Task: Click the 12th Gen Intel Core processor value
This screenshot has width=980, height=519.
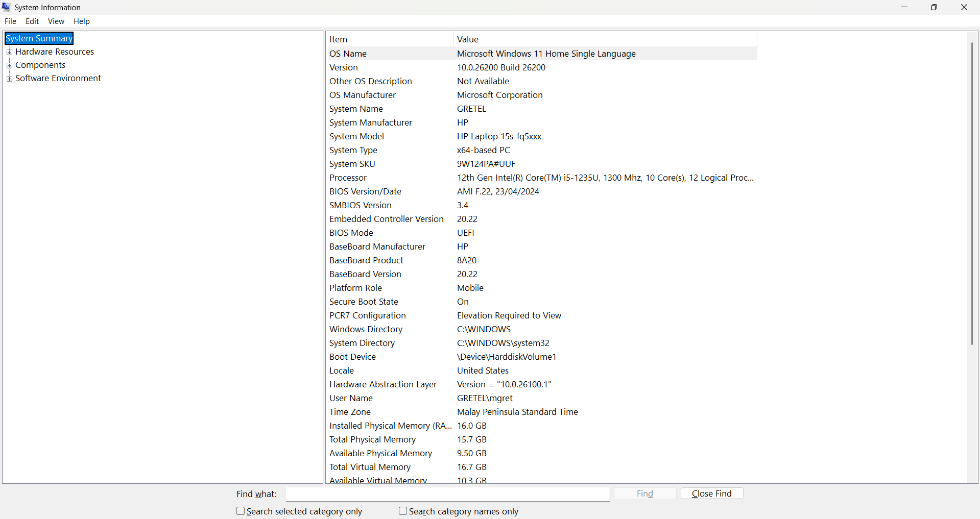Action: 605,178
